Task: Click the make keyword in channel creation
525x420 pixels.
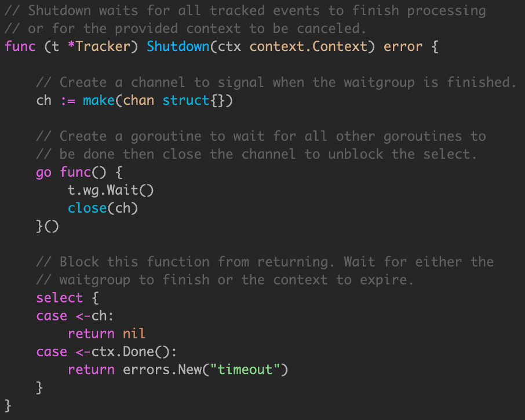Action: pos(99,100)
